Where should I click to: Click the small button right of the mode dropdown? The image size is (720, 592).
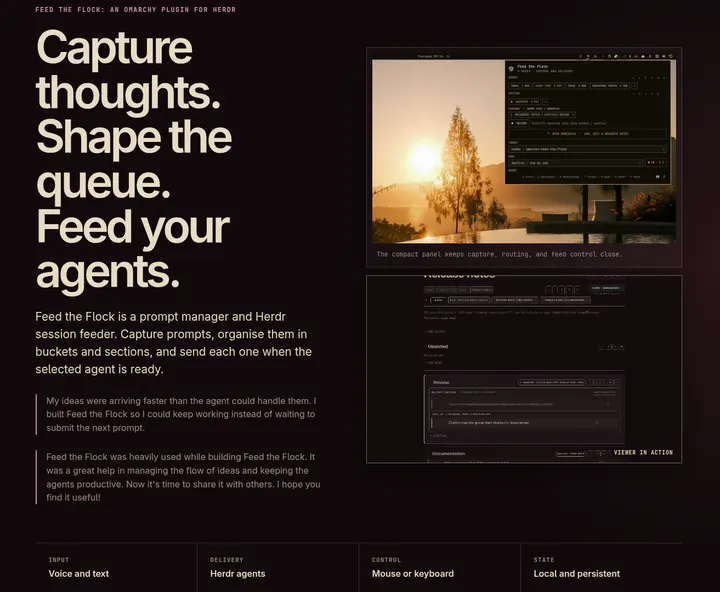(x=656, y=163)
